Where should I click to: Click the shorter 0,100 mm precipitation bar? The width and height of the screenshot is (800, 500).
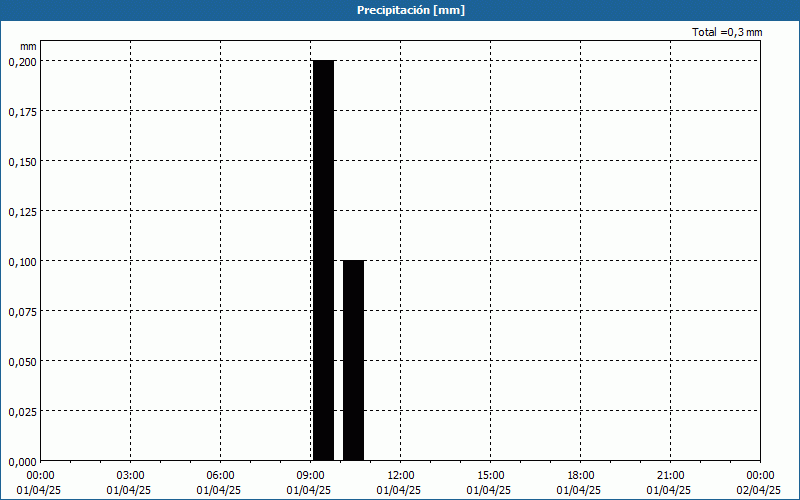coord(354,360)
